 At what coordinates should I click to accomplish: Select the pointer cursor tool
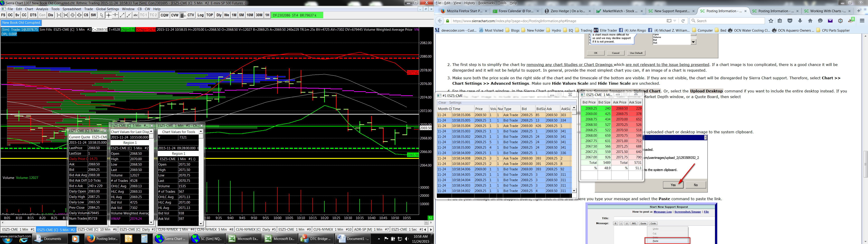click(101, 15)
